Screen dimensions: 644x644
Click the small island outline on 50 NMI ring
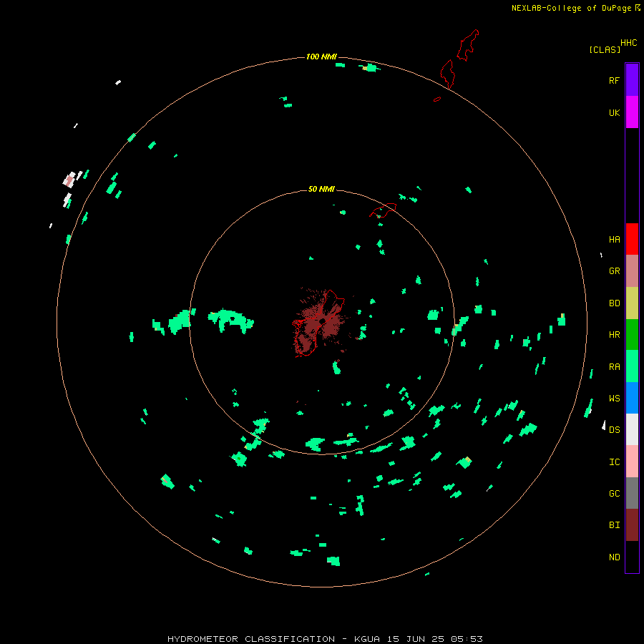383,210
